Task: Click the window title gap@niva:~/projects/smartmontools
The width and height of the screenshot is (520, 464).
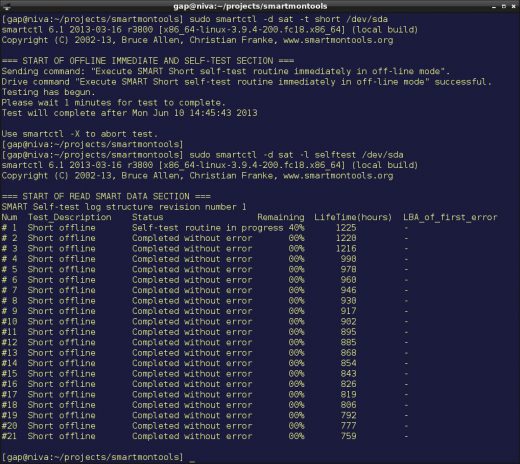Action: click(x=250, y=6)
